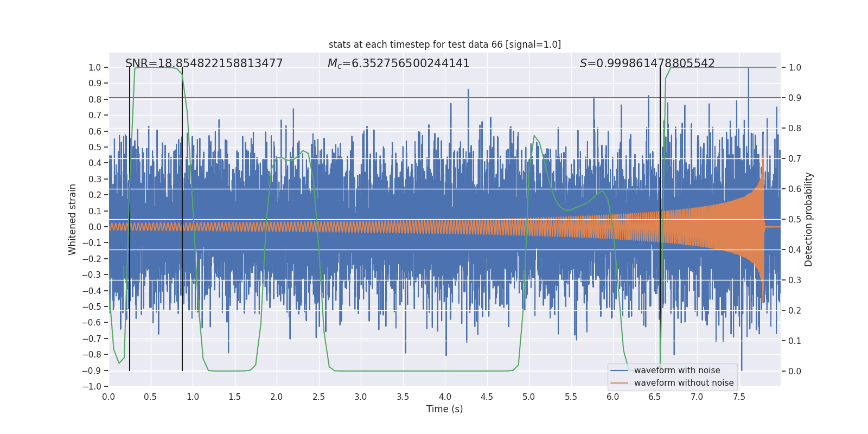The image size is (868, 434).
Task: Click the red horizontal threshold line
Action: pos(380,98)
